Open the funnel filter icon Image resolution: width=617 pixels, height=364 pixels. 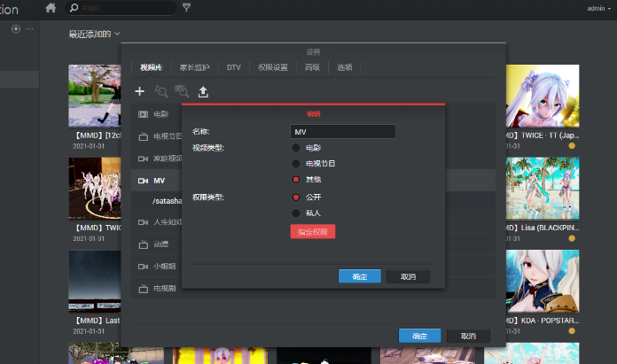point(186,7)
